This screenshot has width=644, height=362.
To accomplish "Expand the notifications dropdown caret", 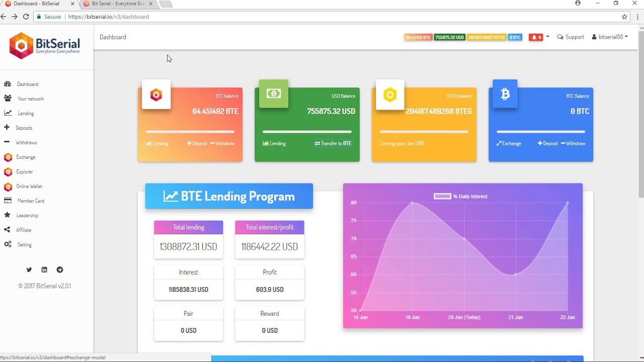I will click(547, 37).
